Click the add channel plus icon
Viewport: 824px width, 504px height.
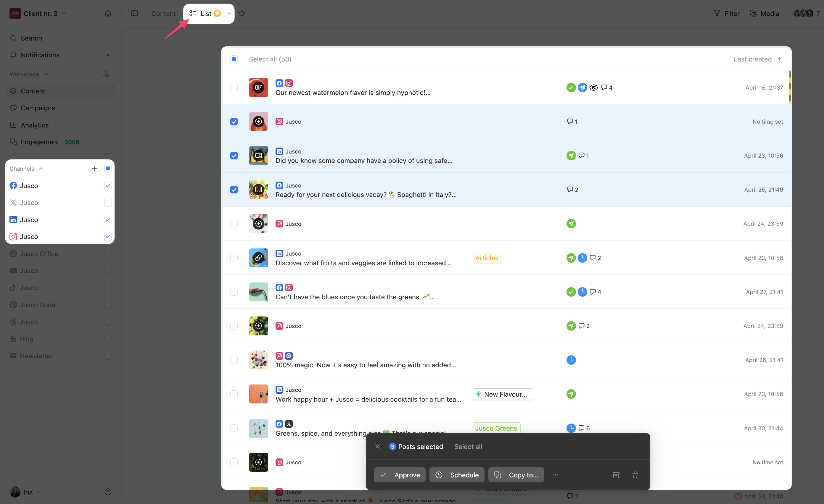(95, 169)
